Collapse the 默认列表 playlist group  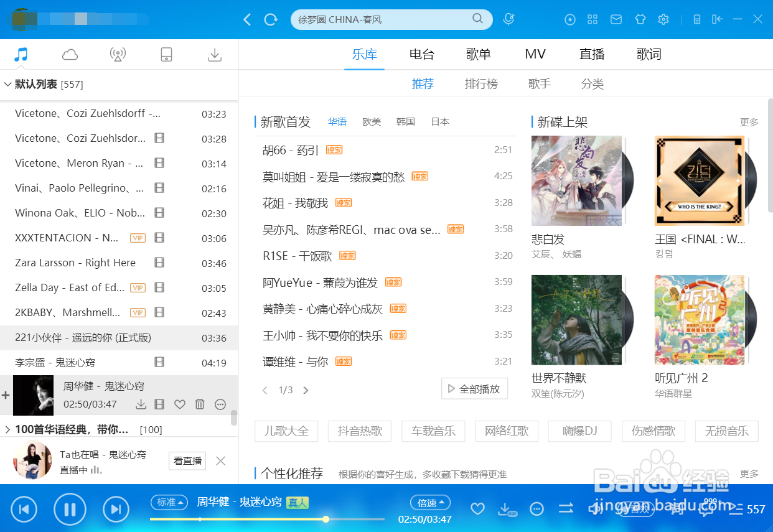tap(7, 84)
